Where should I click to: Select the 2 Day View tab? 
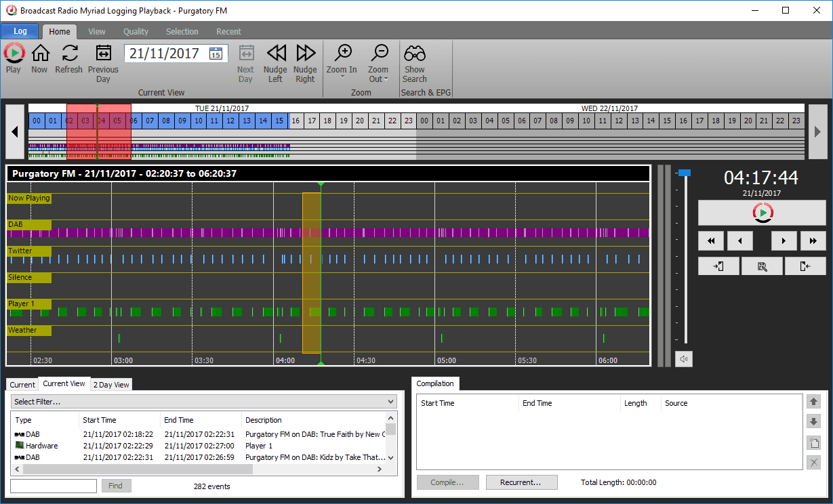click(x=111, y=385)
